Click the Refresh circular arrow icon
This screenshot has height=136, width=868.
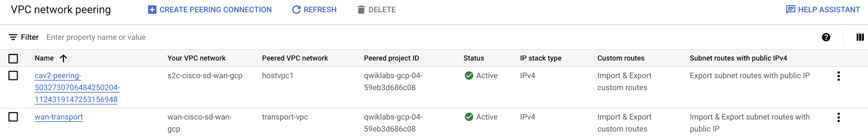pos(296,10)
